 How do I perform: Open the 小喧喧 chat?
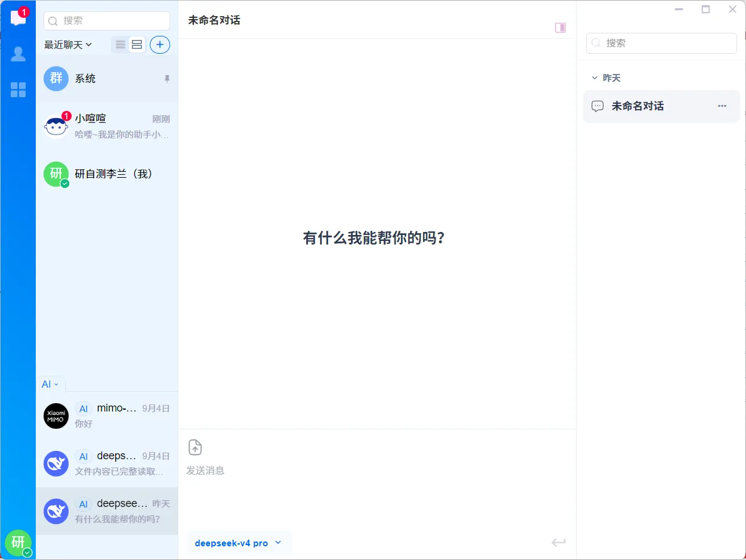(107, 126)
